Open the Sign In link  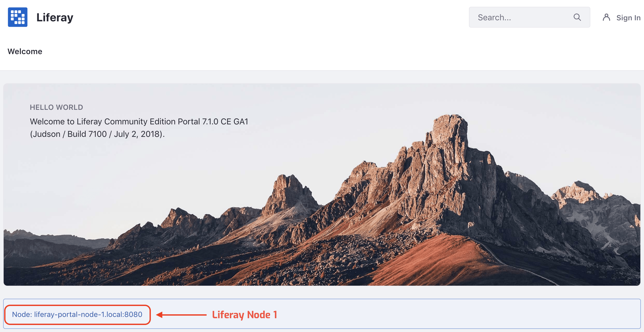point(628,18)
